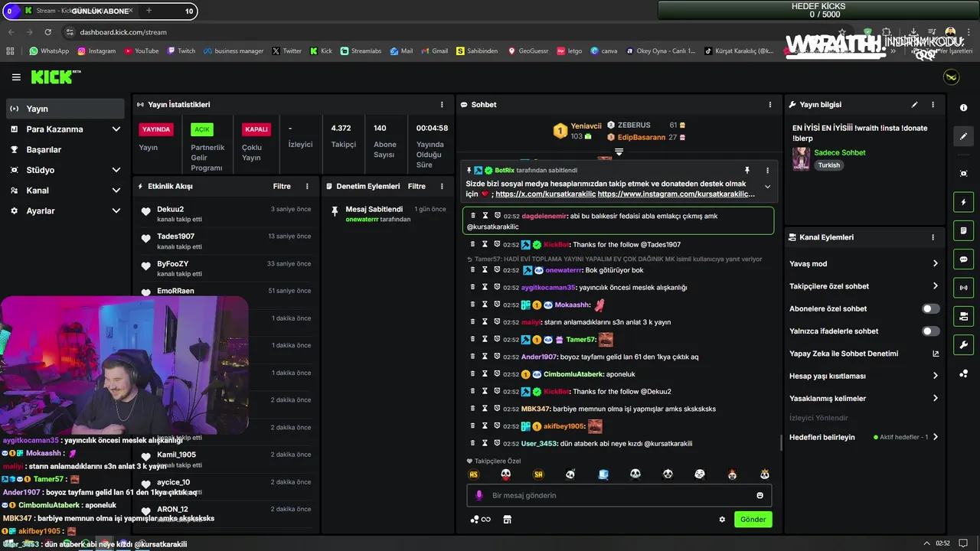Click the webcam overlay thumbnail
980x551 pixels.
click(124, 365)
